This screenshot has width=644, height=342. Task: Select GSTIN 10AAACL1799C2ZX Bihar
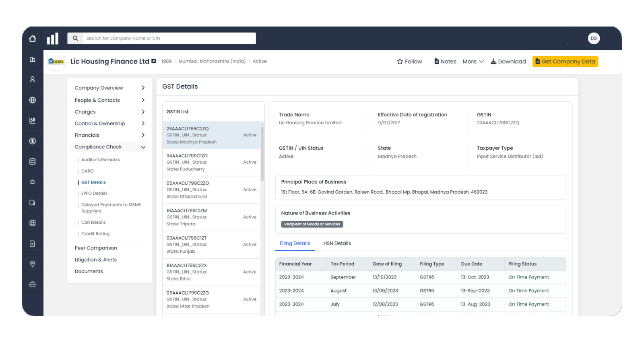(x=211, y=272)
